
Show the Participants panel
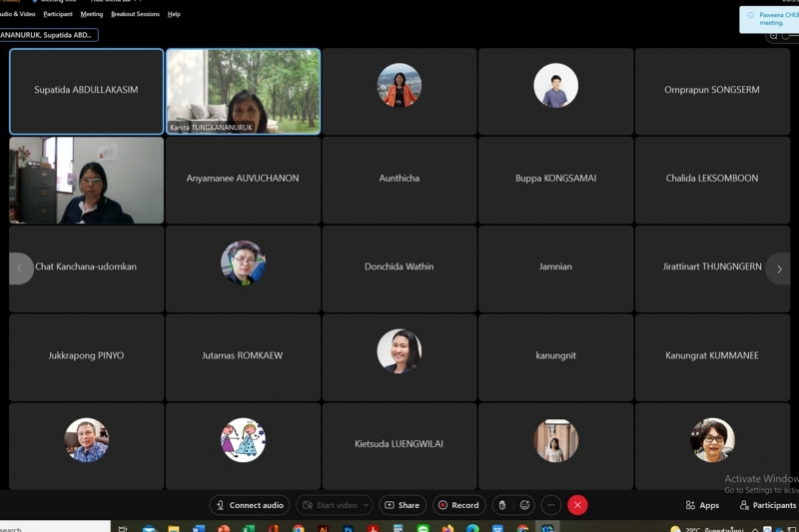(x=767, y=505)
